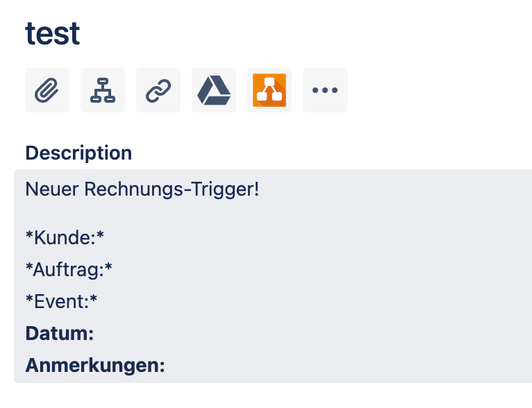The height and width of the screenshot is (408, 532).
Task: Click the paperclip attach icon
Action: point(47,90)
